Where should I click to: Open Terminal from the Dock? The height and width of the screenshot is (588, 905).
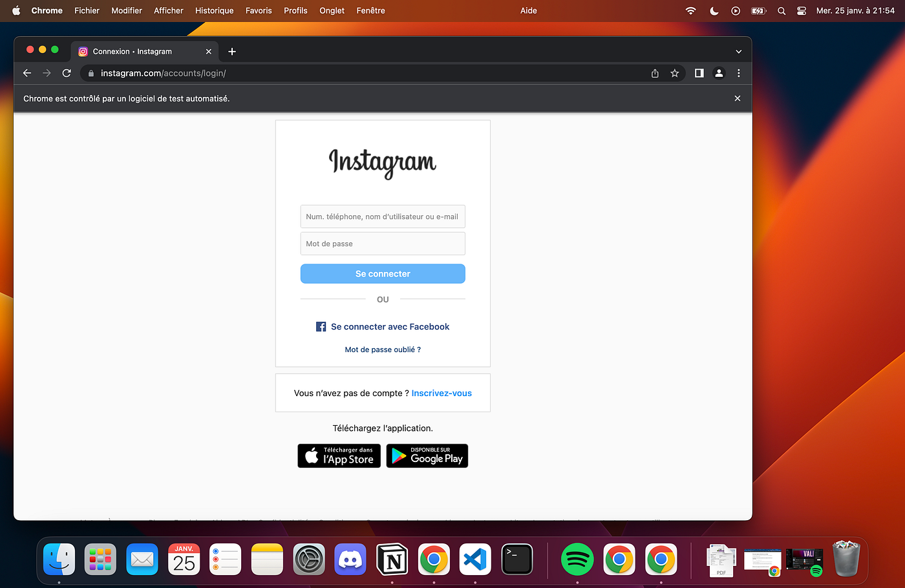[x=517, y=559]
